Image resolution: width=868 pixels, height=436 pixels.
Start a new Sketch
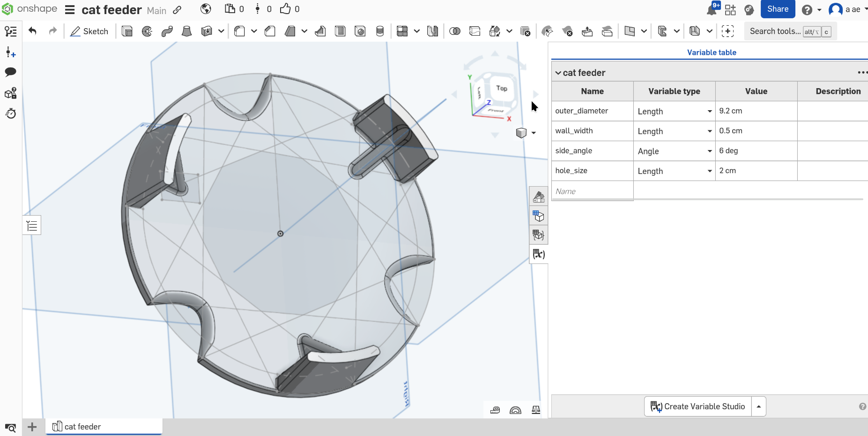pos(89,31)
